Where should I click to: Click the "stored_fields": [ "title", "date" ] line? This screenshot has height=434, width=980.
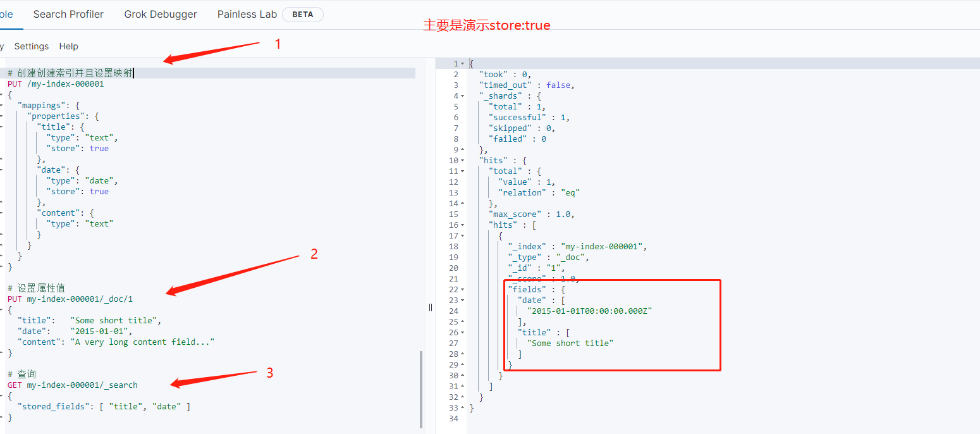[104, 407]
